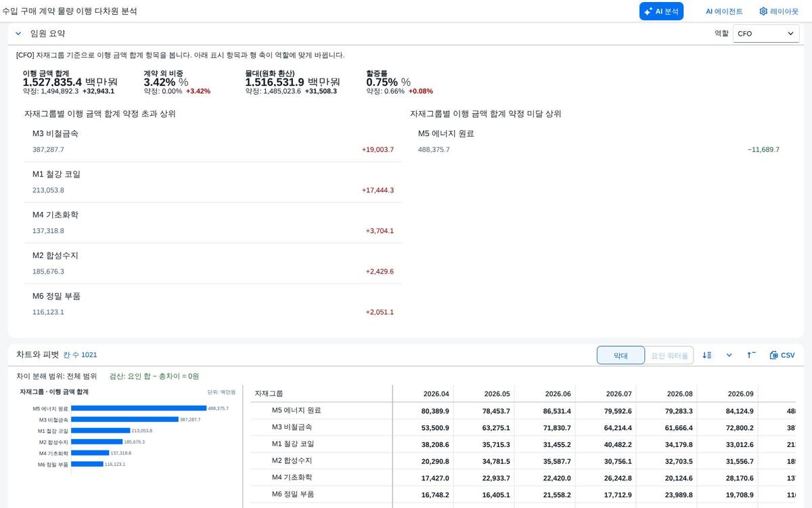This screenshot has width=812, height=508.
Task: Click cell value 19,708.9
Action: click(740, 495)
